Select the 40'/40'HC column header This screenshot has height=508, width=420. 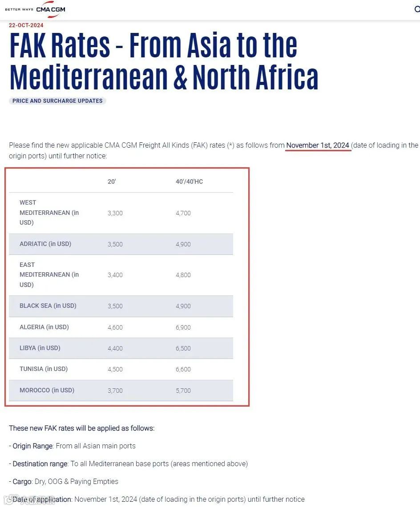189,181
